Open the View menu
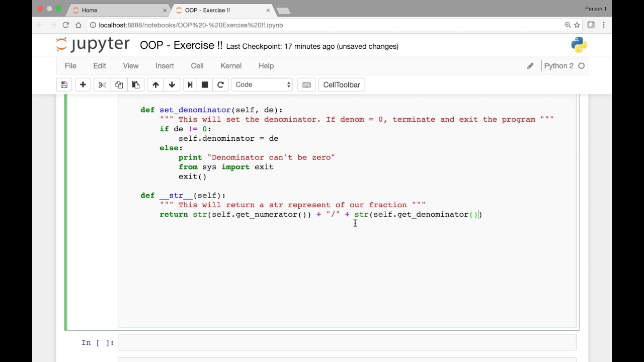 pos(131,66)
